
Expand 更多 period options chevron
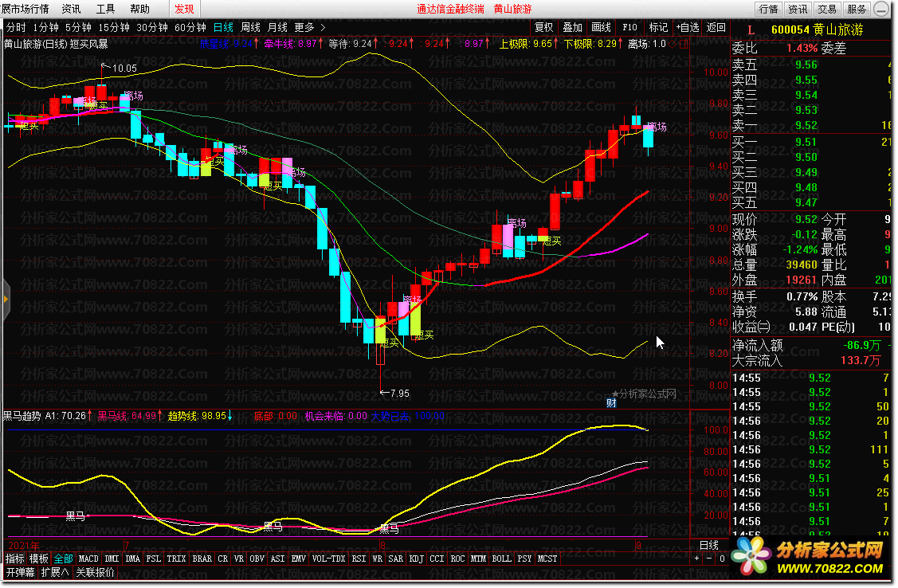323,27
